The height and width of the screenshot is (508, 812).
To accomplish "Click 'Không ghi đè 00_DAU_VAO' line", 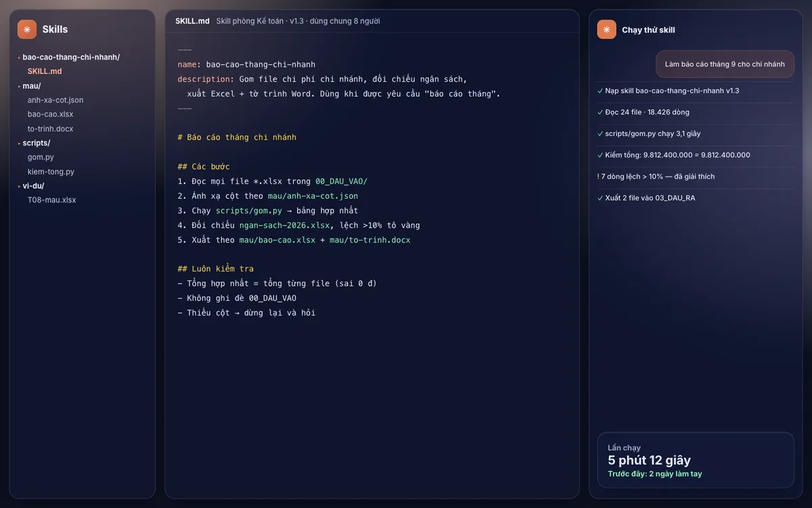I will click(x=237, y=298).
